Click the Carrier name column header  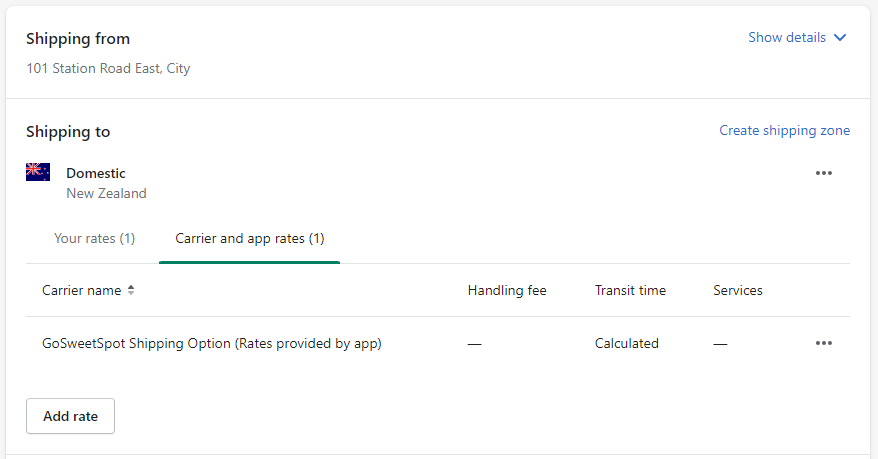tap(82, 291)
